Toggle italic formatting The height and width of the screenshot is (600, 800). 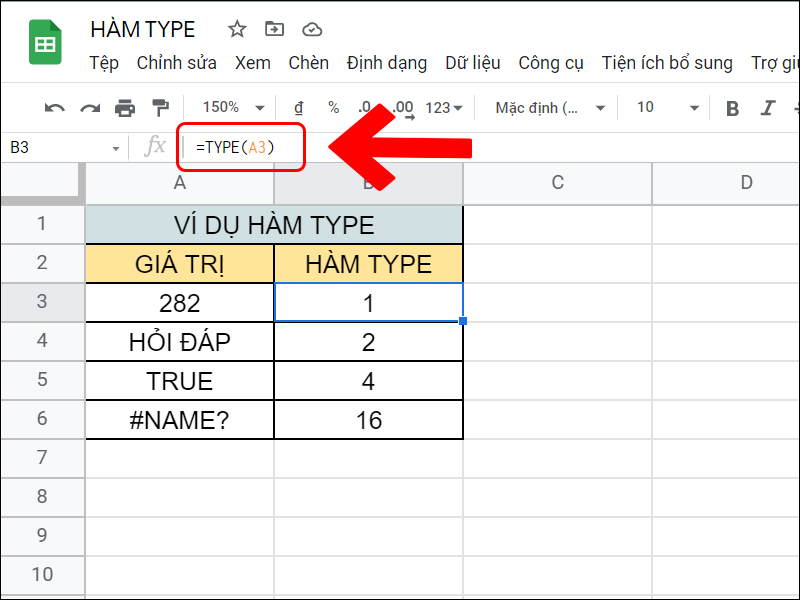[x=767, y=108]
